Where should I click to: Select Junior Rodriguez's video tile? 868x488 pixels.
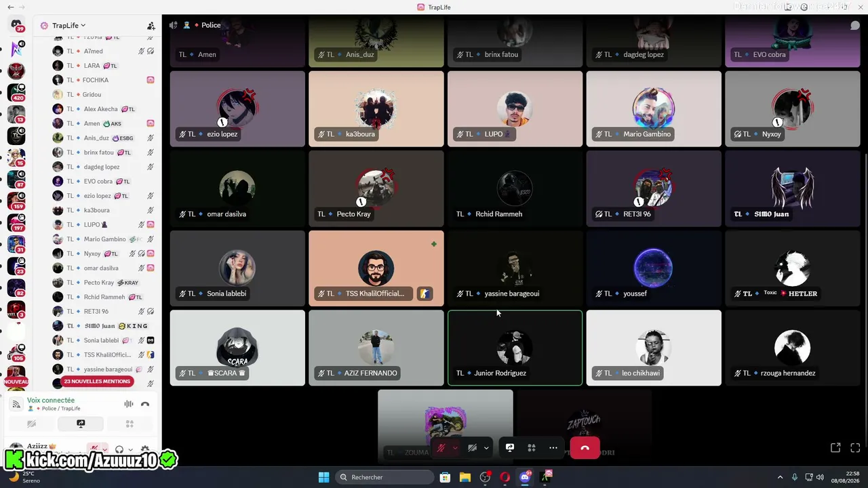coord(515,348)
